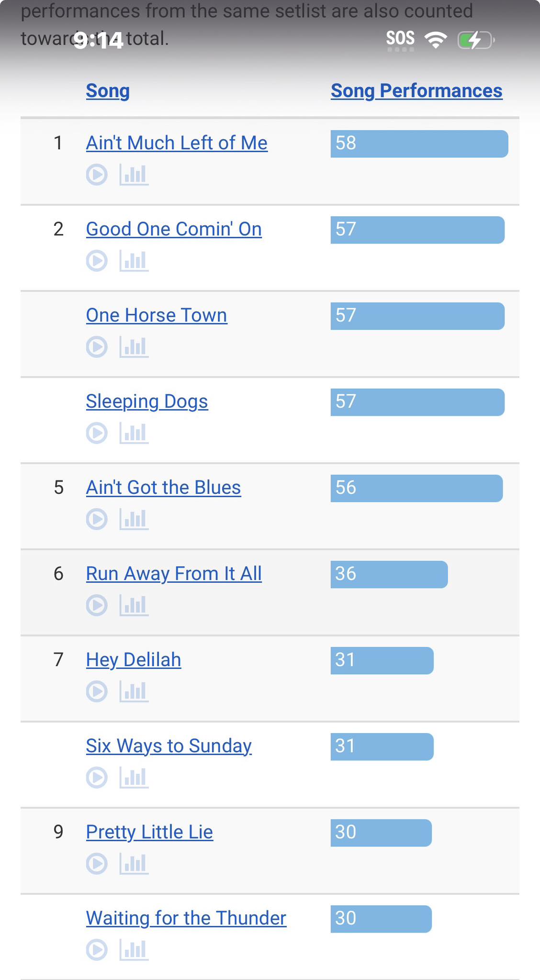
Task: Open Sleeping Dogs song page
Action: click(147, 401)
